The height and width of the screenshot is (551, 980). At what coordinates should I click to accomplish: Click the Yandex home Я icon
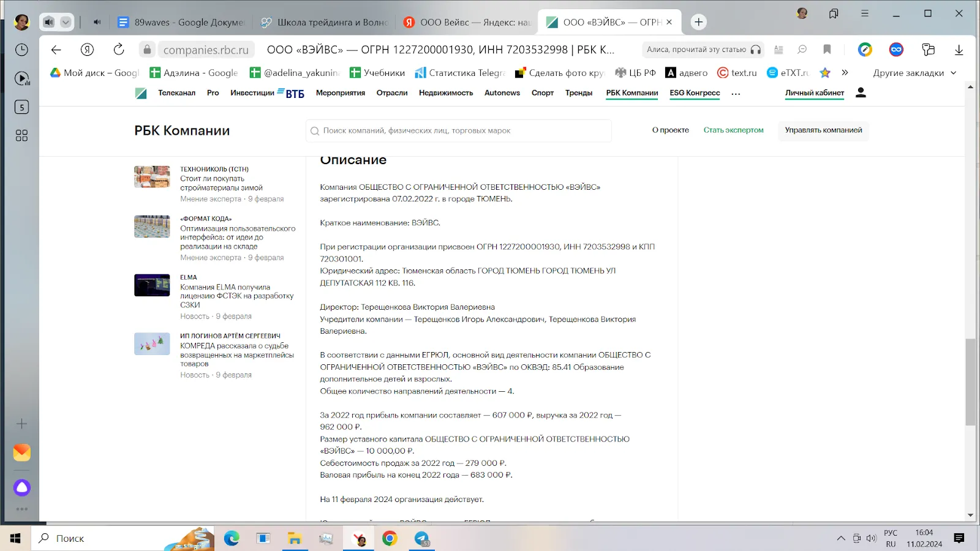coord(87,50)
